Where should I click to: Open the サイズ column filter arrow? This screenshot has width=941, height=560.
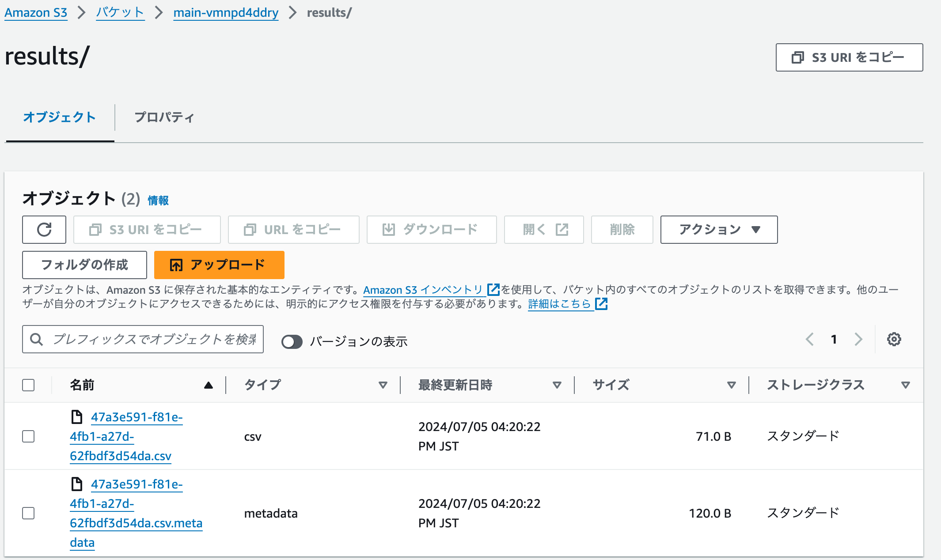click(x=732, y=385)
